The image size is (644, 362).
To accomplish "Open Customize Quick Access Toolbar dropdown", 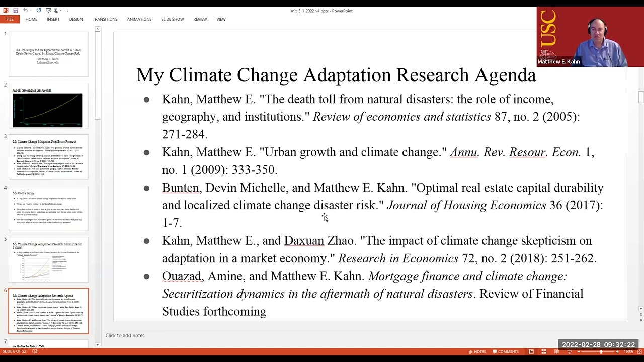I will tap(67, 11).
